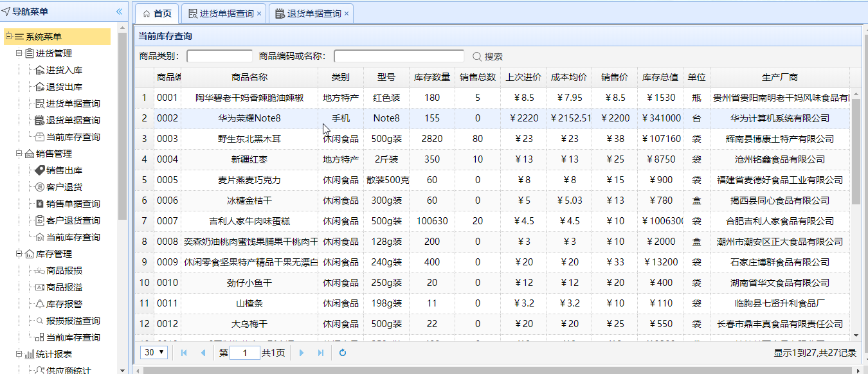This screenshot has height=374, width=868.
Task: Select the 新疆红枣 row
Action: [492, 159]
